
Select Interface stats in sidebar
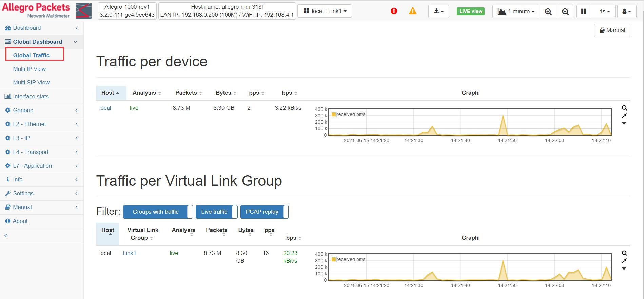(31, 96)
